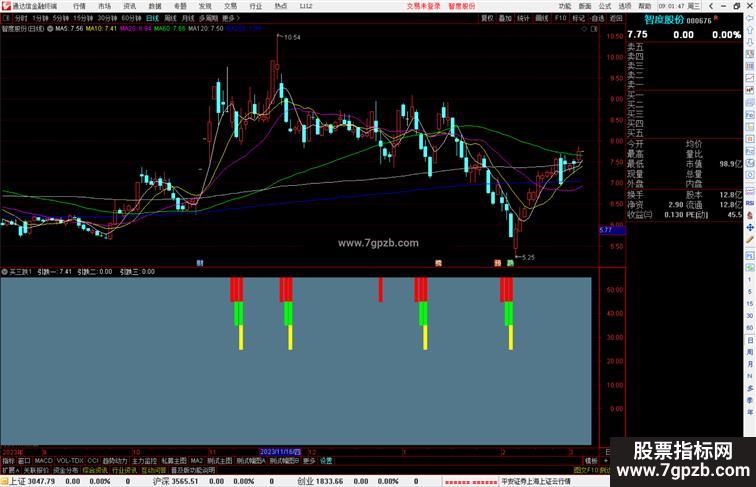Click the 复权 button
The width and height of the screenshot is (756, 487).
[x=487, y=18]
